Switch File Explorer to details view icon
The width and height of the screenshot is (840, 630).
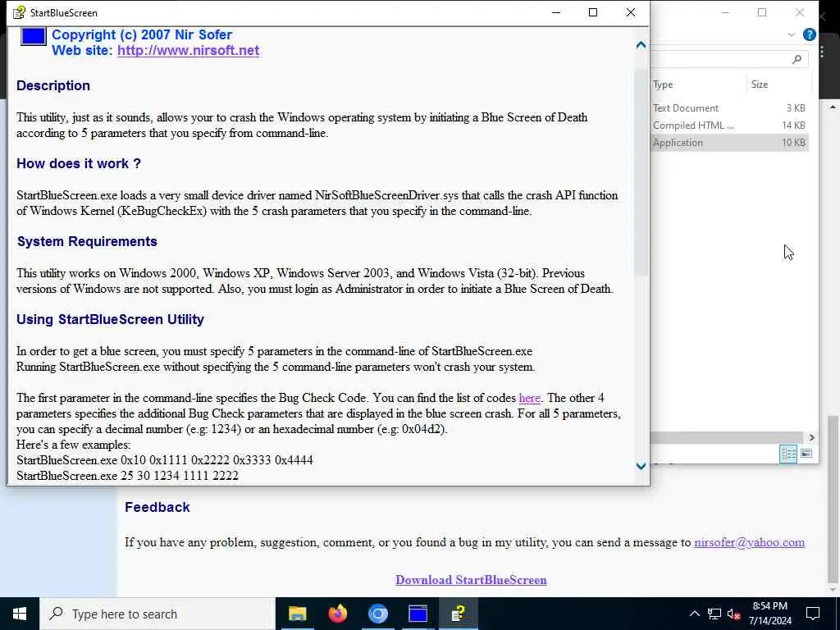[x=788, y=454]
